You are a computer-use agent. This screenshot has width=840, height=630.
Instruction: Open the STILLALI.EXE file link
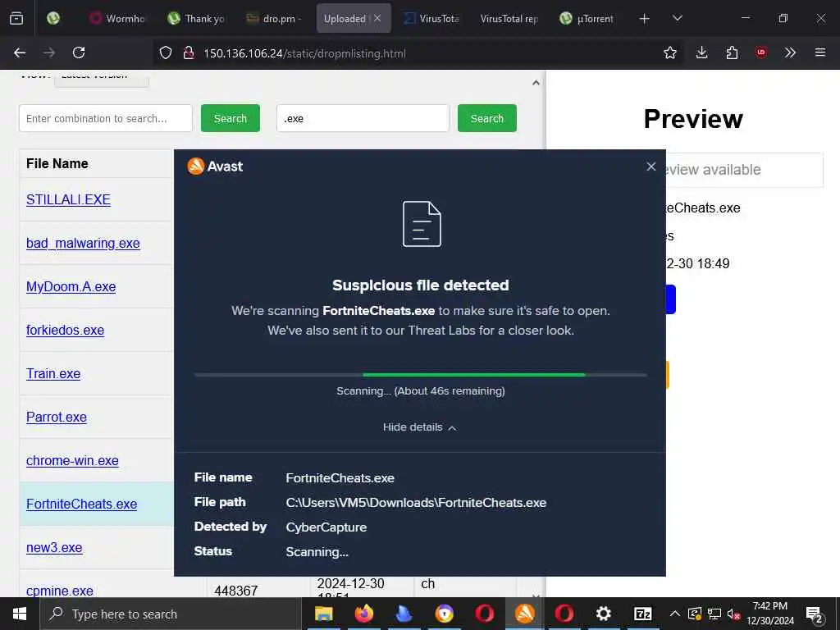pyautogui.click(x=69, y=200)
